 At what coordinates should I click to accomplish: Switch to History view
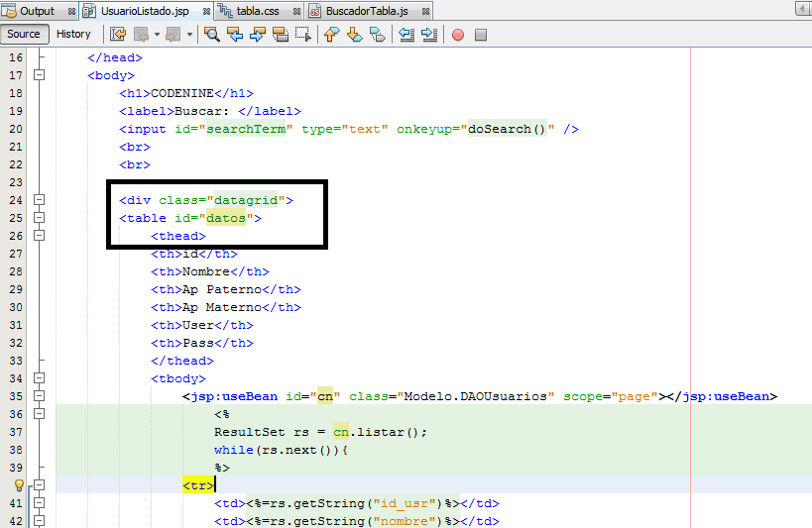click(73, 34)
